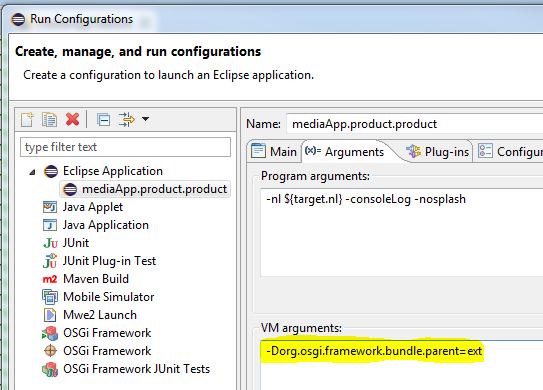
Task: Click the New launch configuration icon
Action: (27, 119)
